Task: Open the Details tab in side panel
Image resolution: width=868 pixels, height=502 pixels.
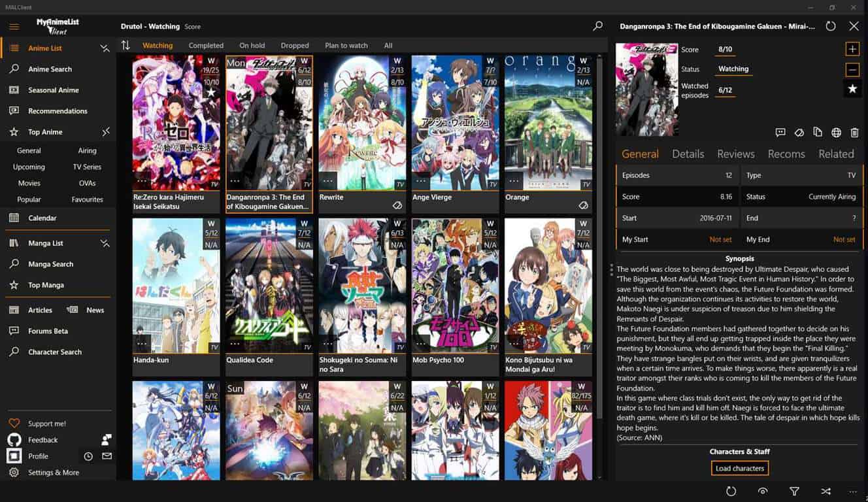Action: 688,154
